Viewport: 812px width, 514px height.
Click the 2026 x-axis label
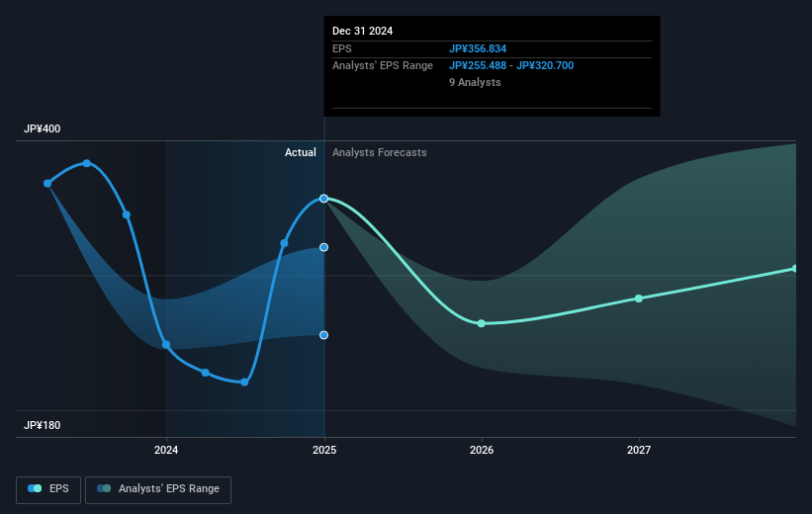[x=482, y=451]
